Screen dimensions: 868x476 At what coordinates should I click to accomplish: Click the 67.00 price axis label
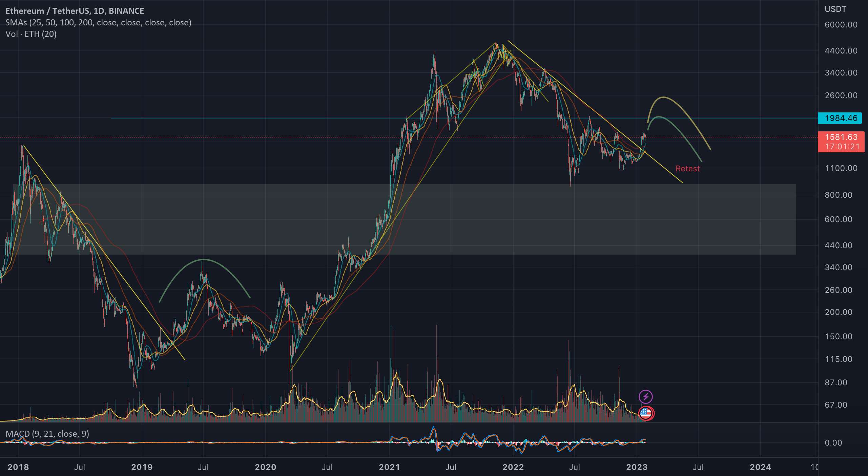click(x=835, y=405)
